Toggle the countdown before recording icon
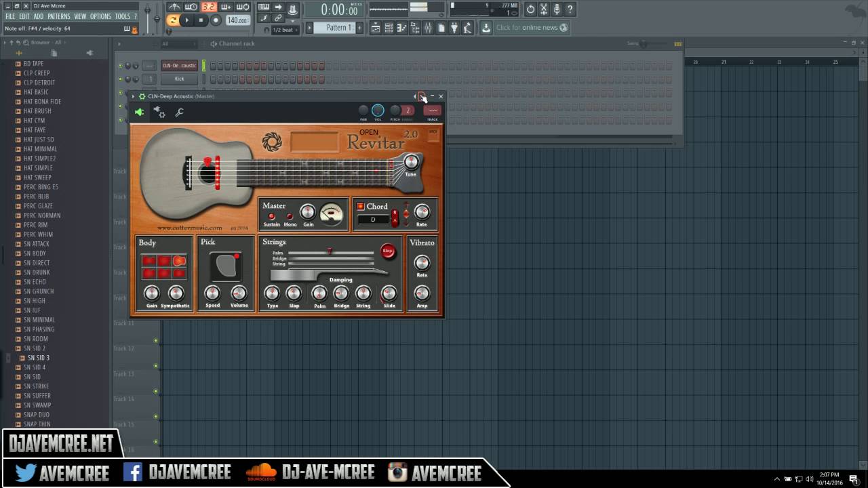The width and height of the screenshot is (868, 488). tap(210, 7)
